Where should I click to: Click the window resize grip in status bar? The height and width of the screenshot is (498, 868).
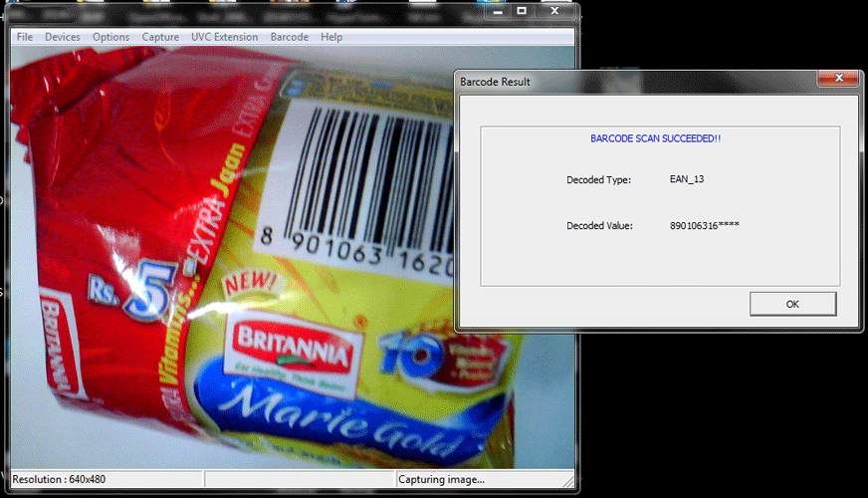coord(568,481)
